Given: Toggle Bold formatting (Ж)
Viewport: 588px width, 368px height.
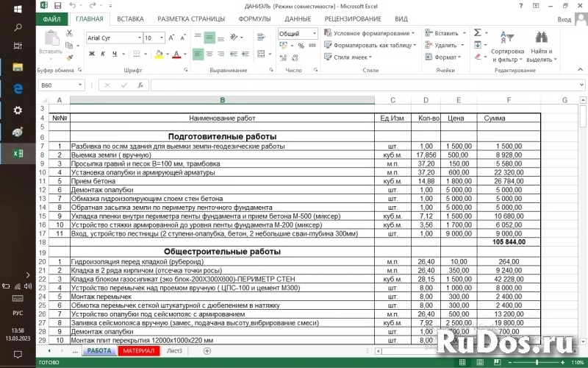Looking at the screenshot, I should click(92, 54).
